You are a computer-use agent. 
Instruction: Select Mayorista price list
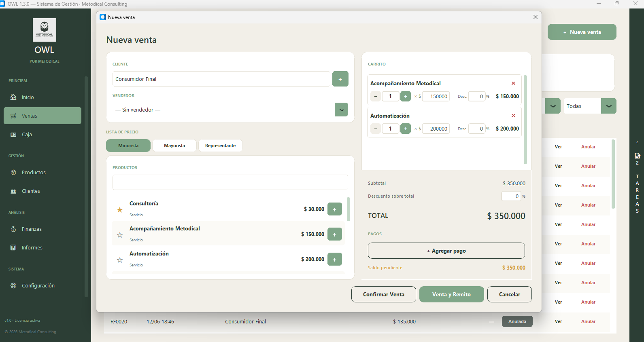[174, 146]
